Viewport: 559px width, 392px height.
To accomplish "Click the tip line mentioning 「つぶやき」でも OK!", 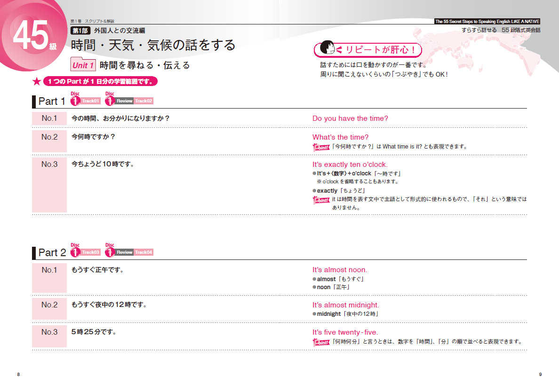I will [x=384, y=74].
